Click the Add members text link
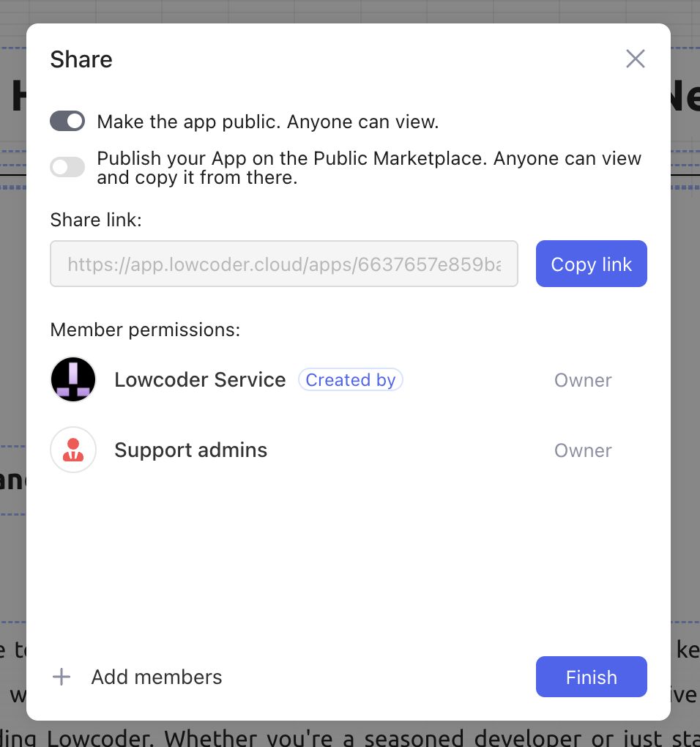This screenshot has height=747, width=700. 157,677
